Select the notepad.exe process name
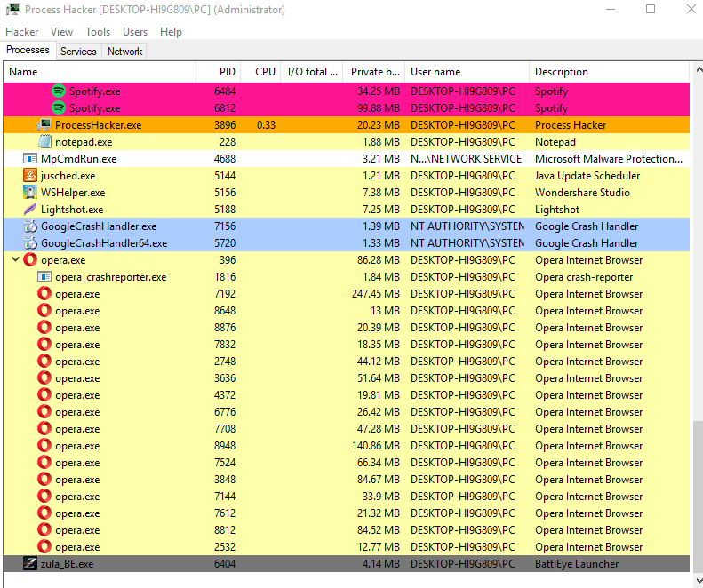703x588 pixels. pos(84,142)
